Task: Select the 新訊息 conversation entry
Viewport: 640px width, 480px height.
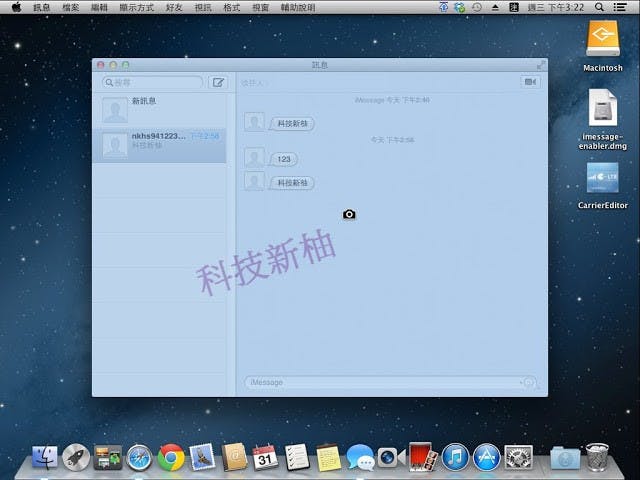Action: pos(159,108)
